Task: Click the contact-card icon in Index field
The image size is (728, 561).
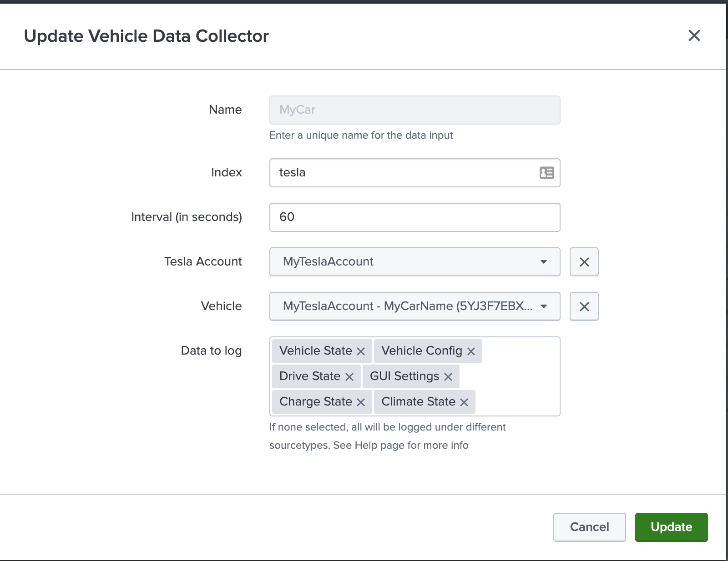Action: pyautogui.click(x=546, y=173)
